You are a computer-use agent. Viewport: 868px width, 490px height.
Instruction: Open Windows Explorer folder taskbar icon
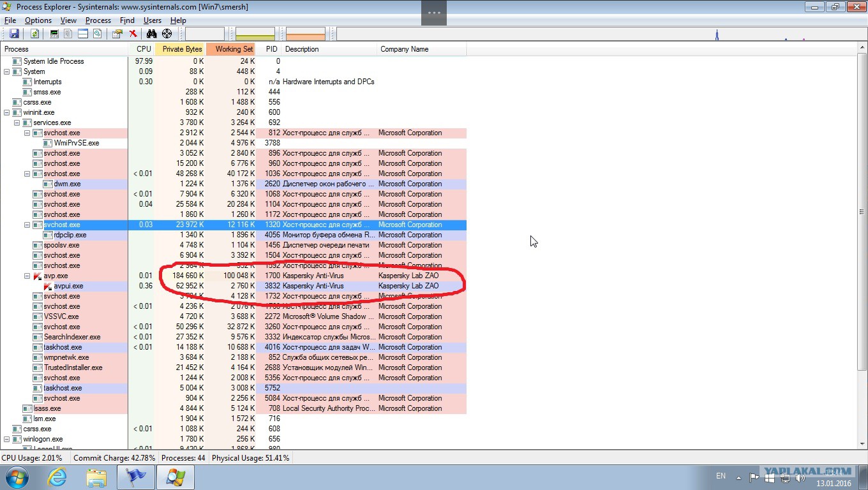point(96,477)
